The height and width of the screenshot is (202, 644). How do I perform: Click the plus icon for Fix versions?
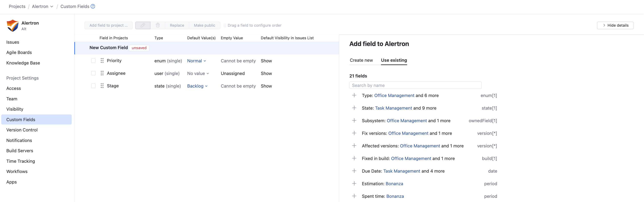tap(354, 133)
